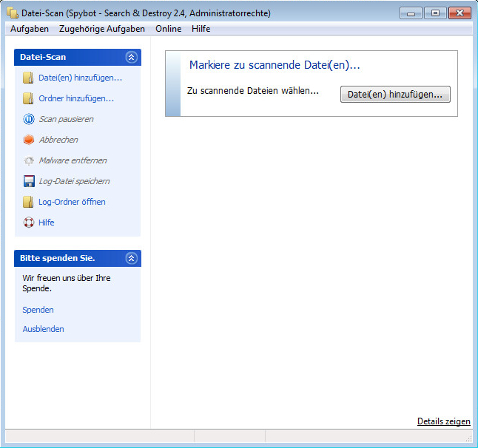Click the Log-Ordner öffnen link
The image size is (478, 448).
72,202
